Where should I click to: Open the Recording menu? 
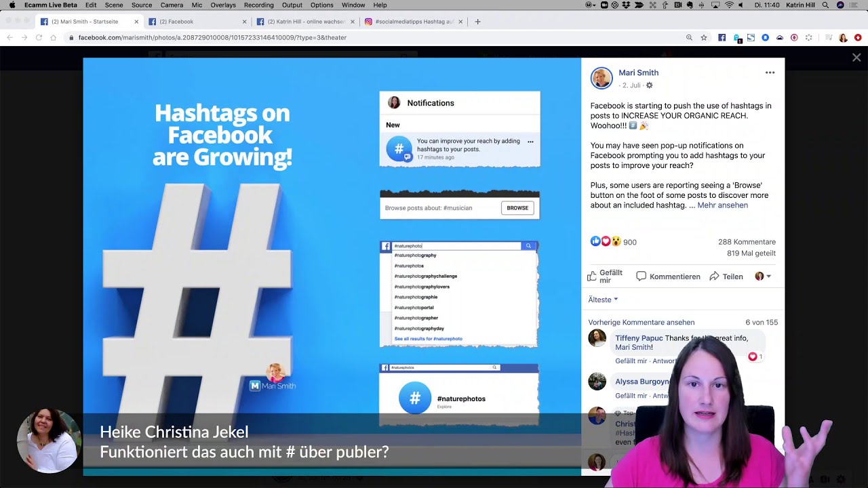[x=258, y=5]
